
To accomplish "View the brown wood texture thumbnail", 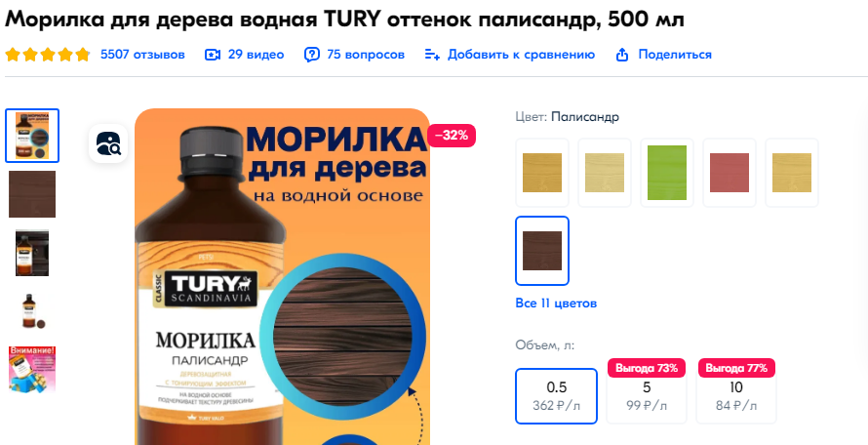I will coord(32,194).
